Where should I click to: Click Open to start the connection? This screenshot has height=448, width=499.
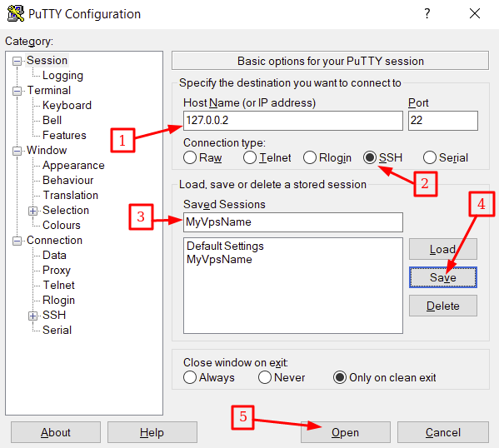pos(345,432)
